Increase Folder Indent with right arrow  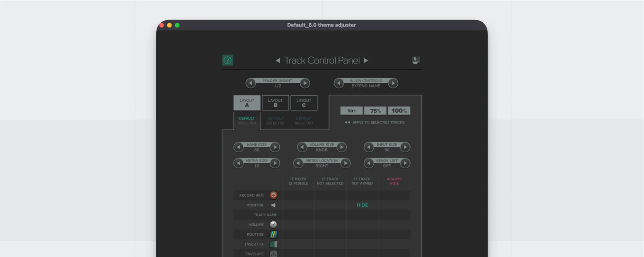coord(305,83)
